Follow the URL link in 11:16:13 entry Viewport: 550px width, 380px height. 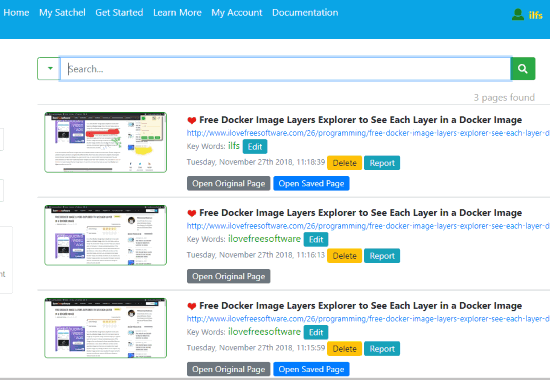click(368, 226)
